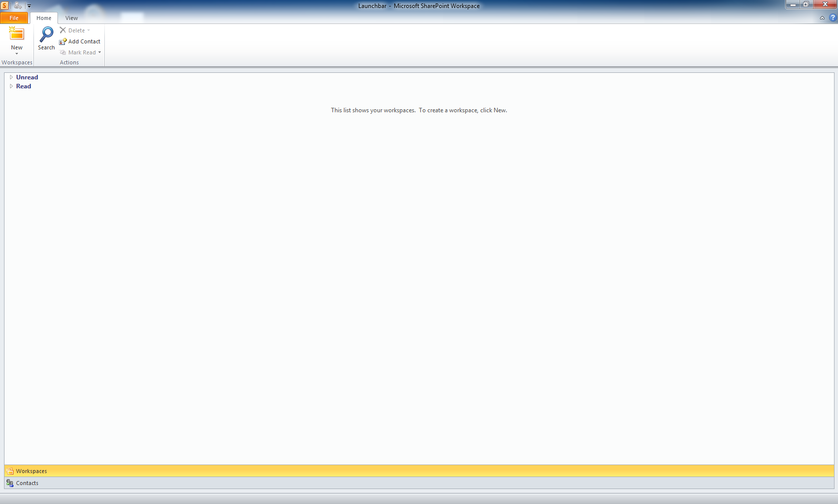Minimize the Launchbar window
838x504 pixels.
pos(793,4)
